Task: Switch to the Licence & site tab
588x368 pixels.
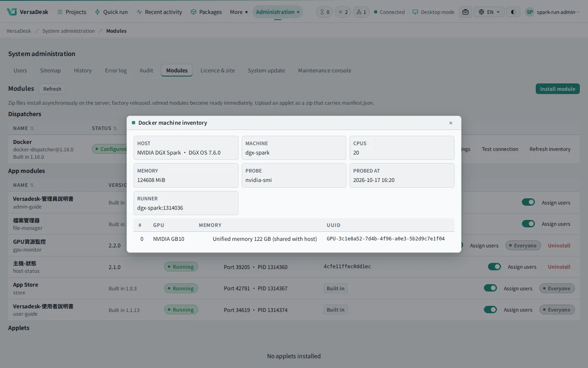Action: click(x=218, y=70)
